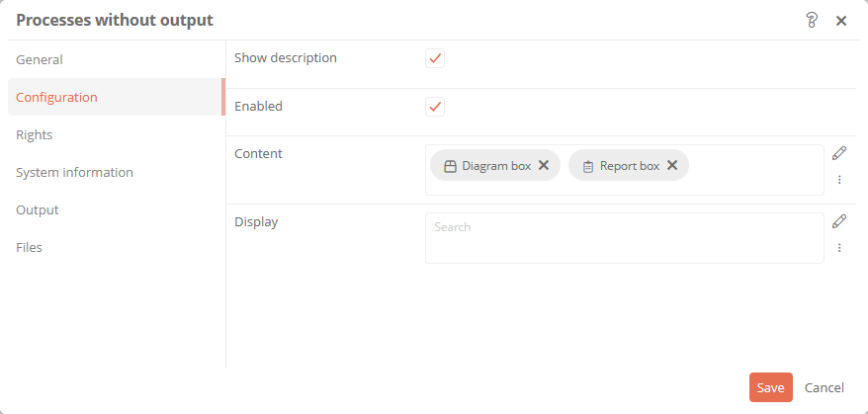Screen dimensions: 868x414
Task: Click the edit pencil icon for Display
Action: (x=839, y=221)
